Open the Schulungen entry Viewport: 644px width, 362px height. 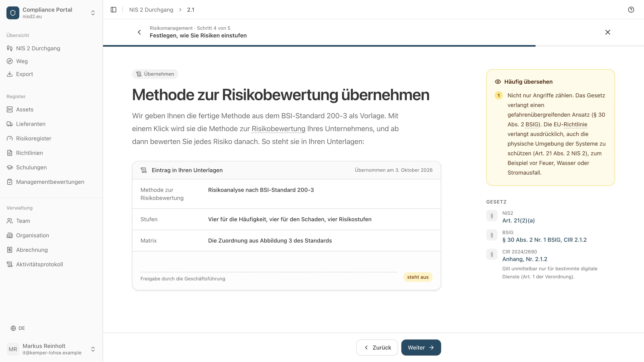32,167
